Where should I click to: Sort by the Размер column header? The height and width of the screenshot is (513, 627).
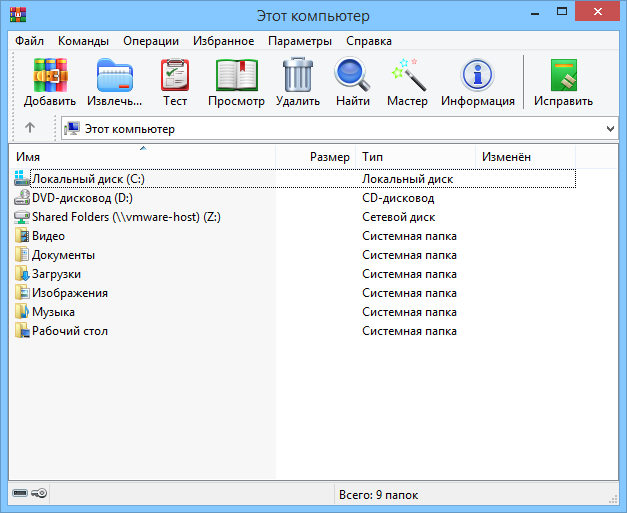click(328, 157)
